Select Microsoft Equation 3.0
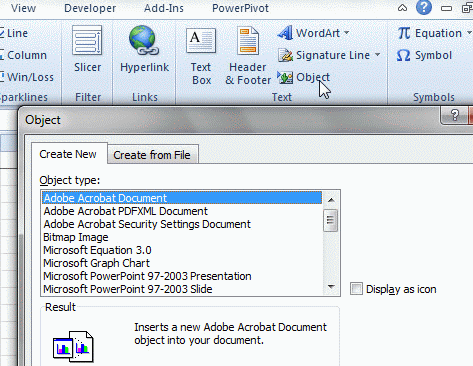The width and height of the screenshot is (473, 366). (182, 250)
